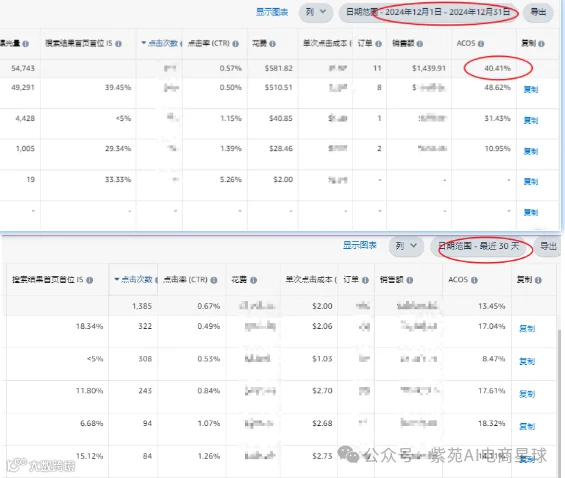
Task: Select the $1,439.91 sales total cell
Action: pyautogui.click(x=429, y=68)
